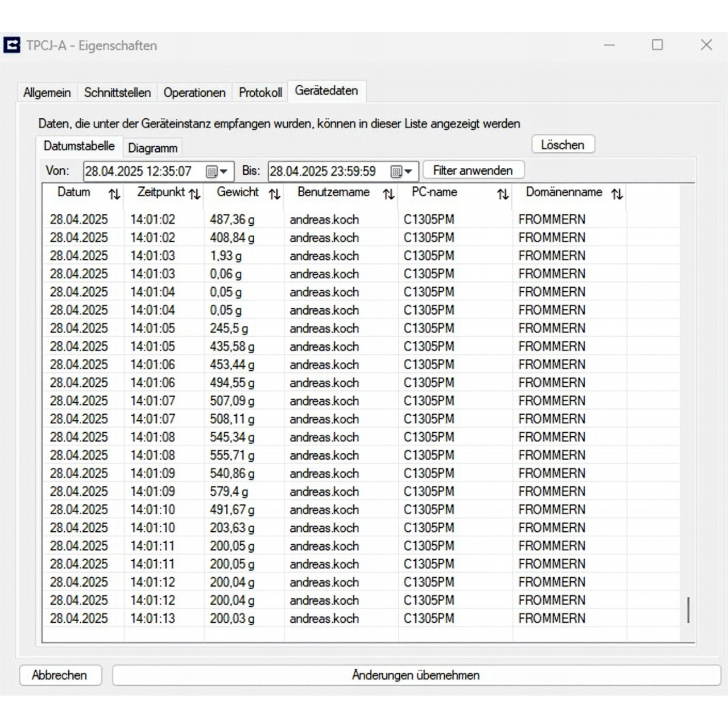The image size is (728, 728).
Task: Switch to the Schnittstellen tab
Action: tap(118, 93)
